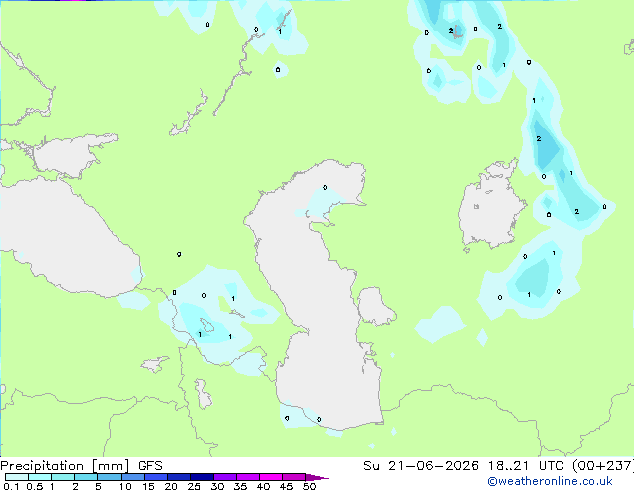Click the '0.1' legend scale label
This screenshot has width=634, height=490.
(11, 486)
